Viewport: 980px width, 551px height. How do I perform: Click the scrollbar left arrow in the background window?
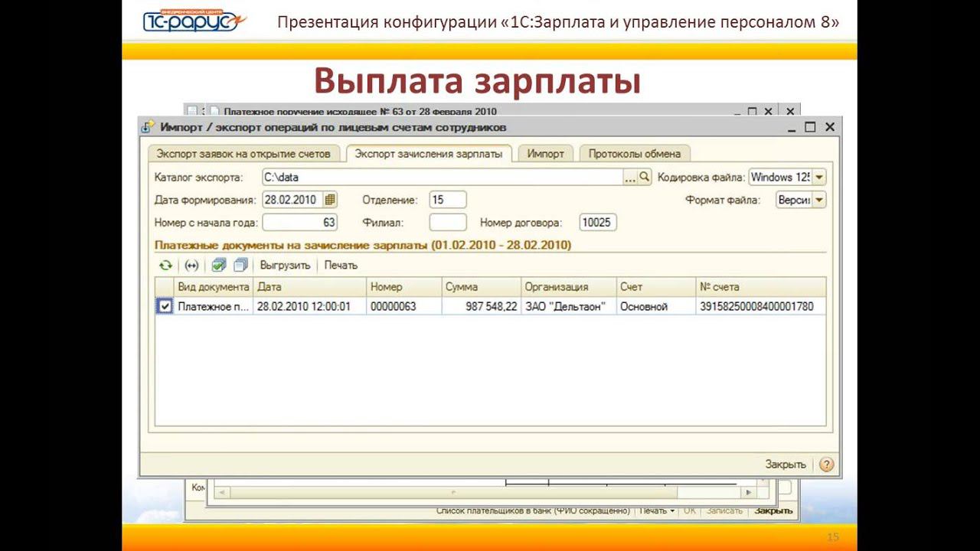(222, 493)
